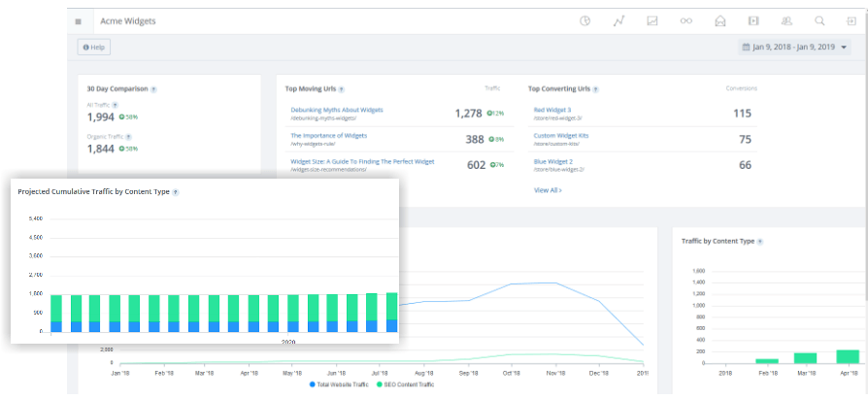Click the 75 conversions value
Image resolution: width=868 pixels, height=399 pixels.
click(745, 140)
